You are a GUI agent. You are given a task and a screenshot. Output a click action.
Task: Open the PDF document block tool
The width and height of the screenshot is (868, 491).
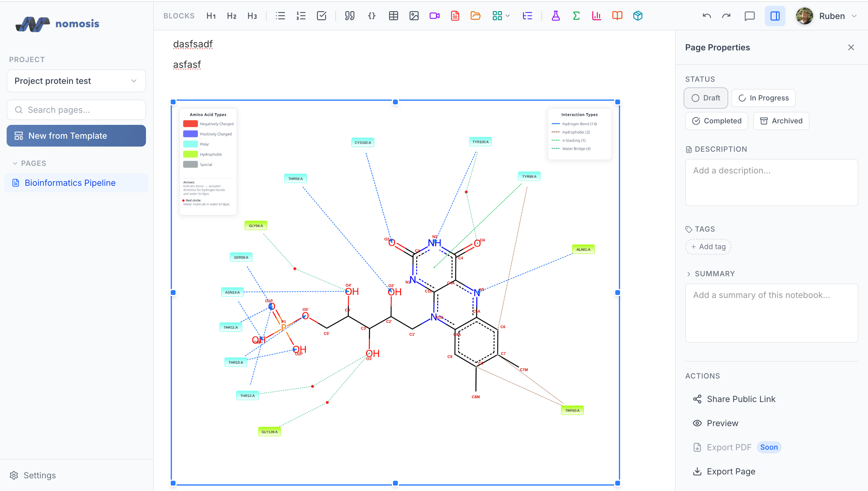(x=455, y=15)
